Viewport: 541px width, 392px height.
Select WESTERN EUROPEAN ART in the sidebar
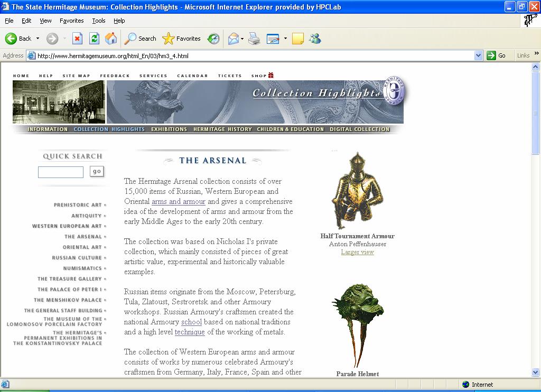click(67, 226)
